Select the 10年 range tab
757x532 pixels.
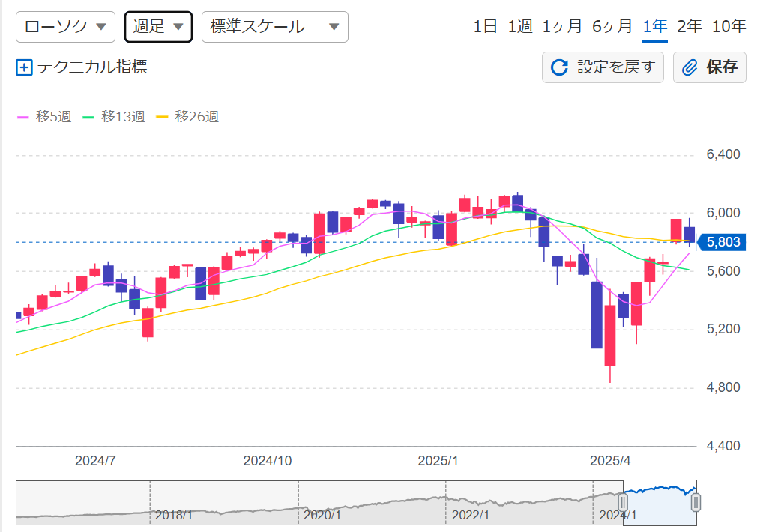[x=729, y=26]
